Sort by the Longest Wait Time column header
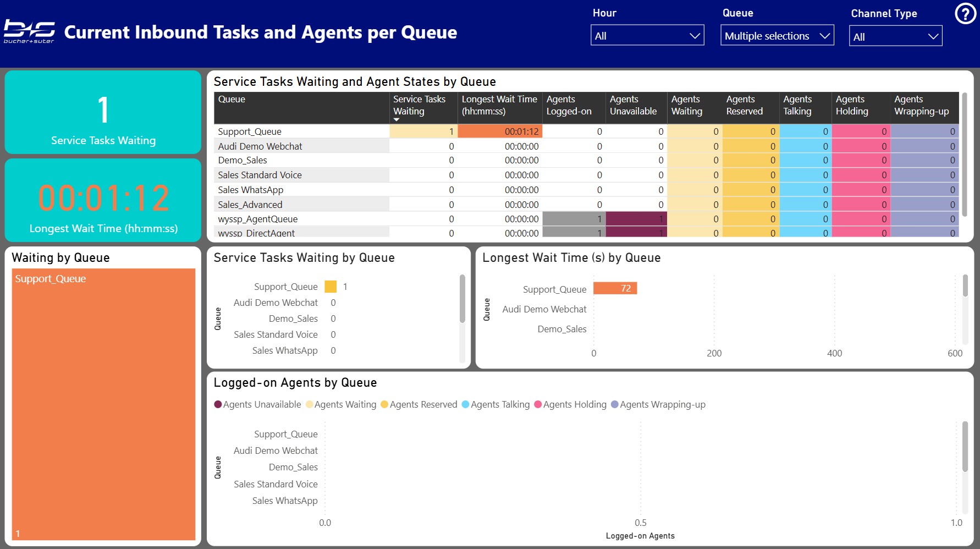The width and height of the screenshot is (980, 549). point(499,106)
